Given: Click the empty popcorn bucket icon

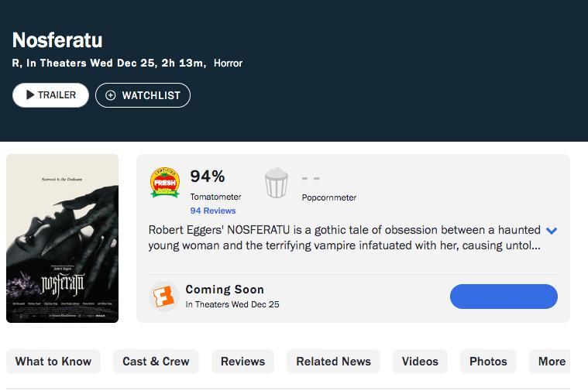Looking at the screenshot, I should (x=277, y=183).
